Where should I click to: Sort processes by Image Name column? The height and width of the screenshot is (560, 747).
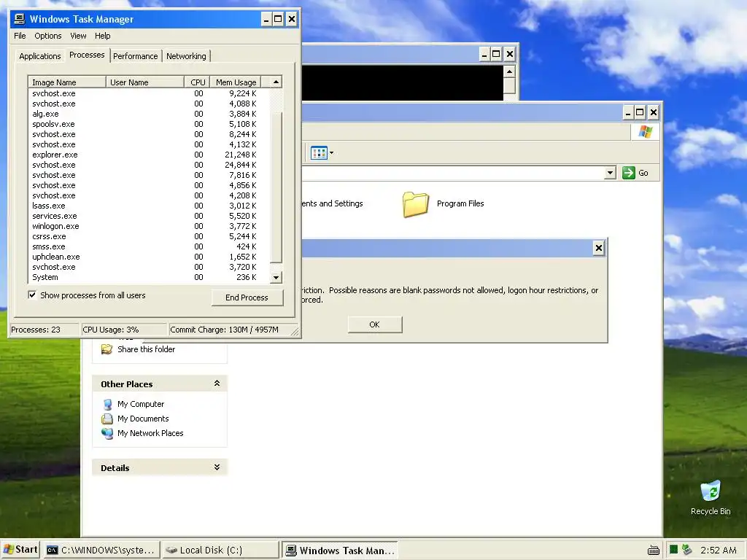tap(67, 82)
